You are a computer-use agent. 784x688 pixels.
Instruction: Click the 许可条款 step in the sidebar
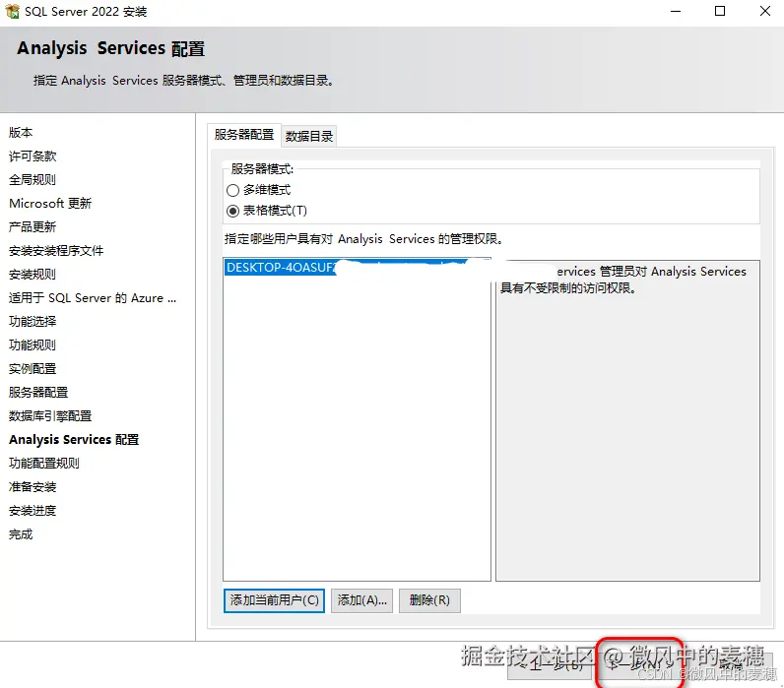coord(33,156)
